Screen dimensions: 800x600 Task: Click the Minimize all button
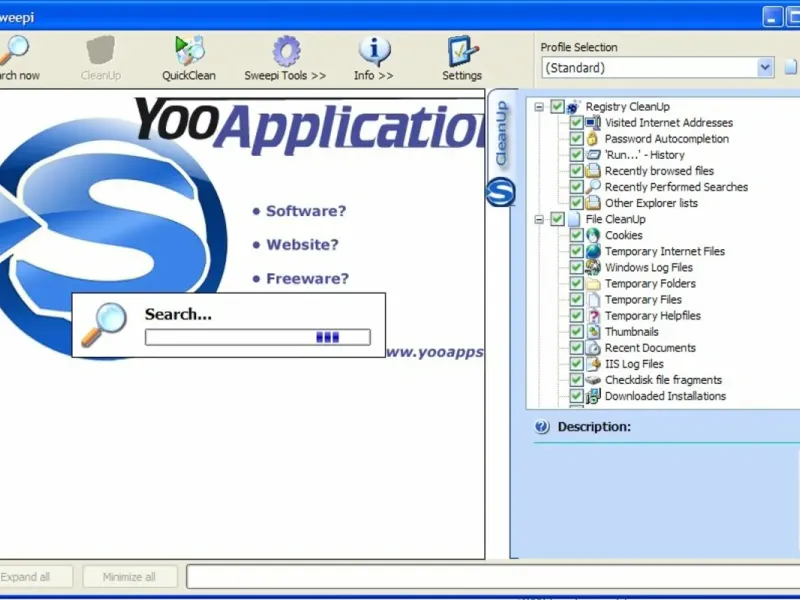(x=130, y=577)
